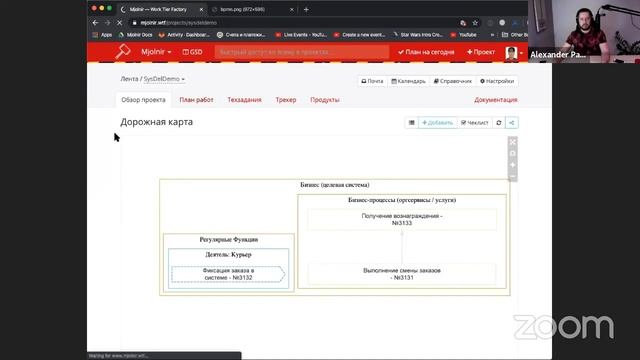This screenshot has height=360, width=640.
Task: Open Почта mail button
Action: click(372, 81)
